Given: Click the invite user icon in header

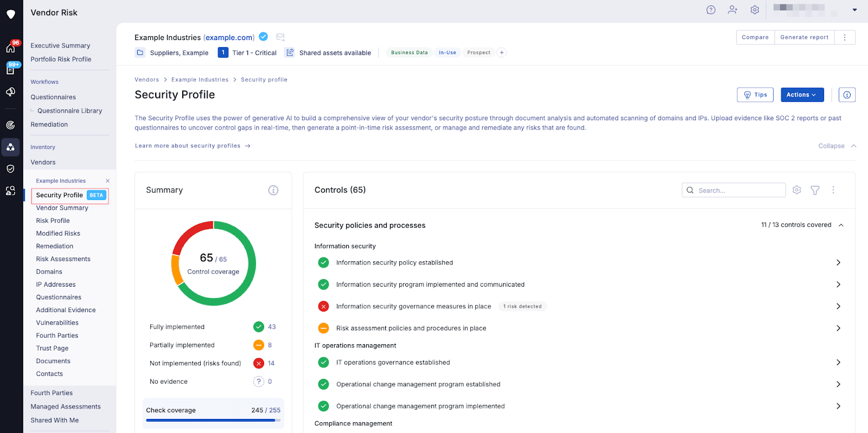Looking at the screenshot, I should pyautogui.click(x=733, y=10).
